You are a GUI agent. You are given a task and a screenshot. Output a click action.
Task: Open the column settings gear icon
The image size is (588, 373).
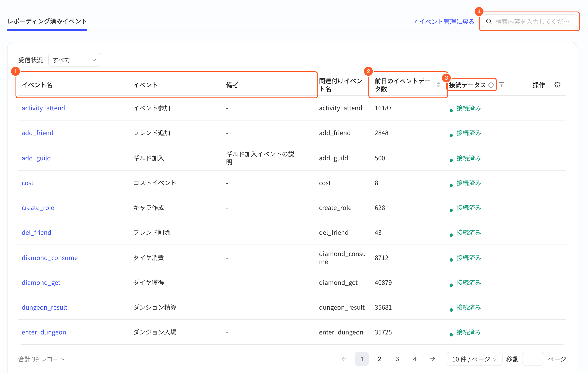click(557, 85)
